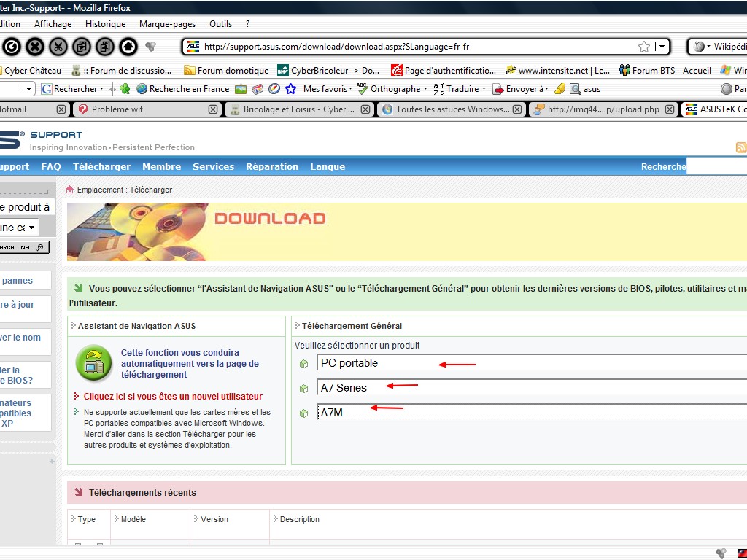Click the home icon beside Emplacement breadcrumb
Screen dimensions: 747x560
coord(71,190)
